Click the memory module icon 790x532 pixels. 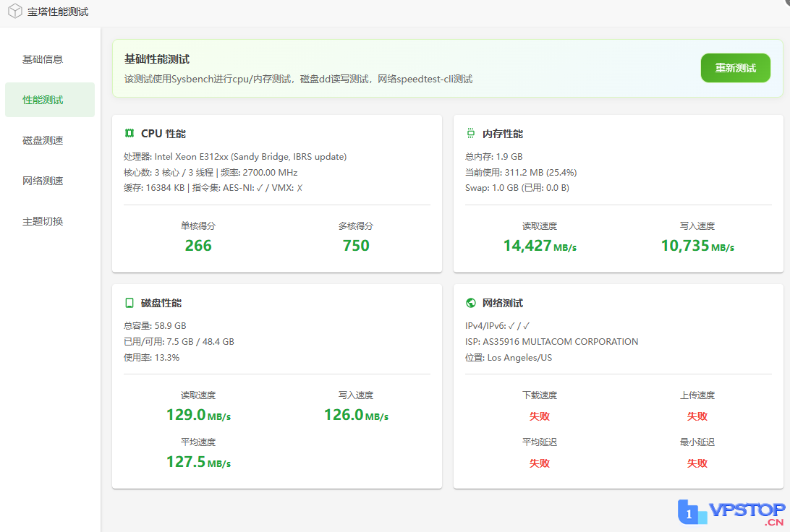click(x=471, y=134)
